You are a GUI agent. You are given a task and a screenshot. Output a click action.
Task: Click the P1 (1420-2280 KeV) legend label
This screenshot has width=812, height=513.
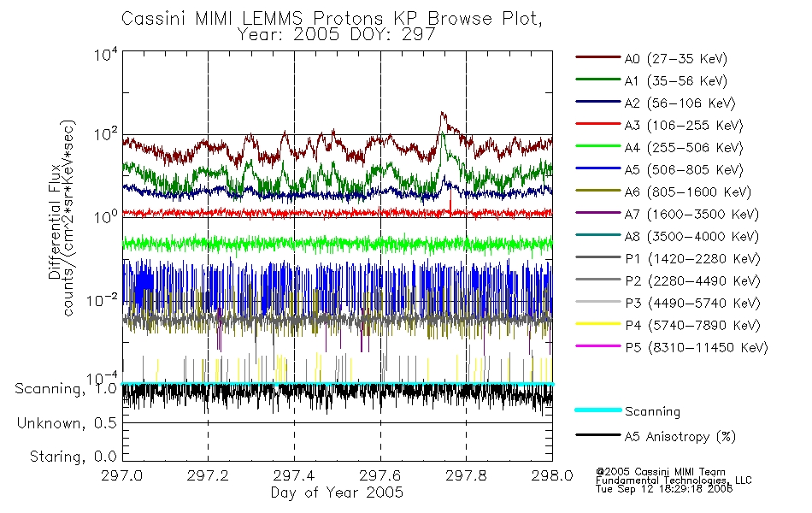pos(692,259)
